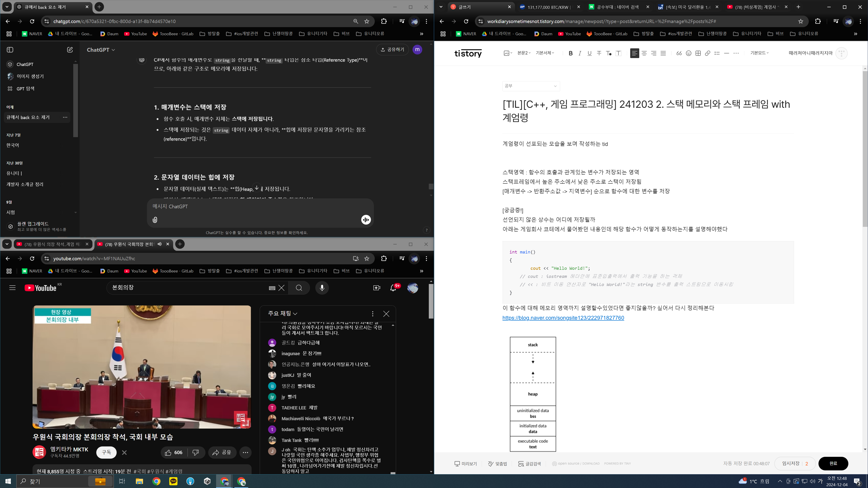The image size is (868, 488).
Task: Insert a table in Tistory editor
Action: coord(698,53)
